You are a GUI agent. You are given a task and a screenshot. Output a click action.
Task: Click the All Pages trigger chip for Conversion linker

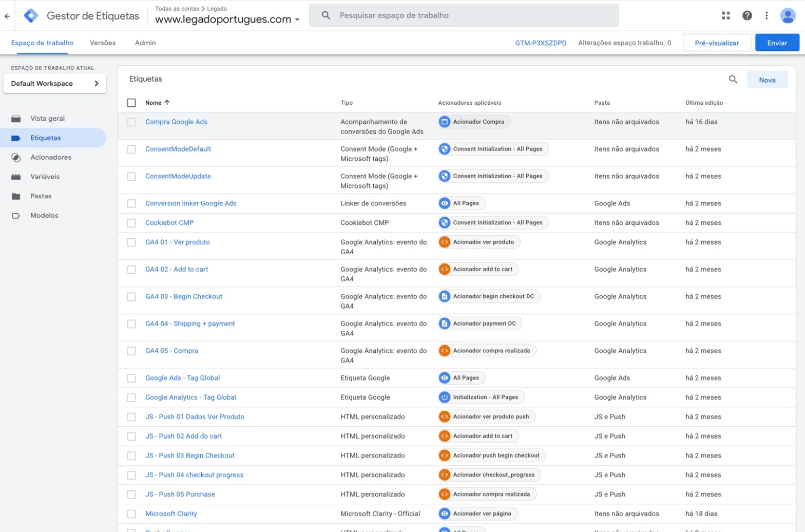pyautogui.click(x=462, y=204)
